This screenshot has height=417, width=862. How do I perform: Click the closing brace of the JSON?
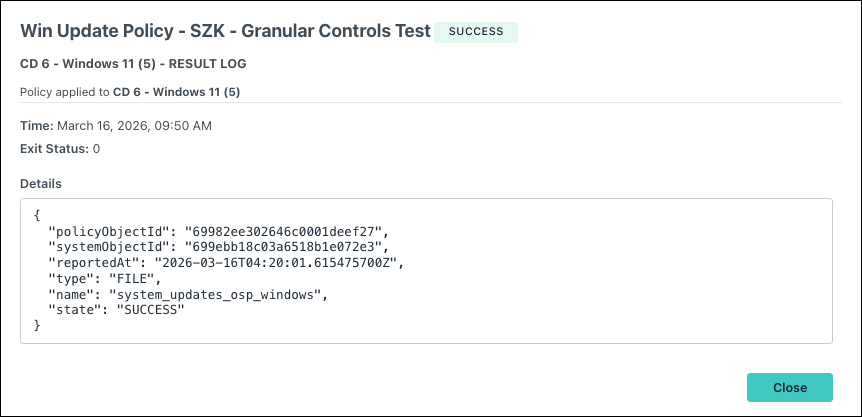(37, 325)
